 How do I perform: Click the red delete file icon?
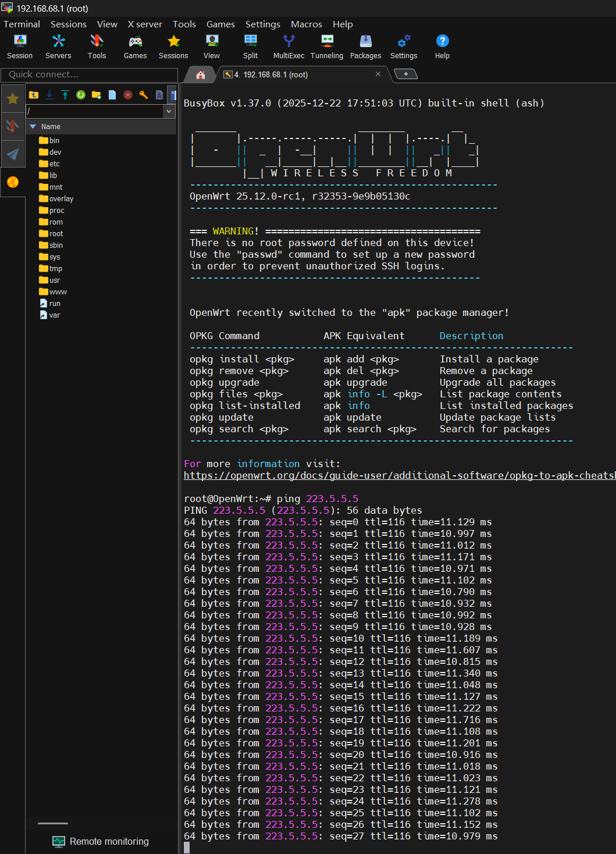(128, 95)
